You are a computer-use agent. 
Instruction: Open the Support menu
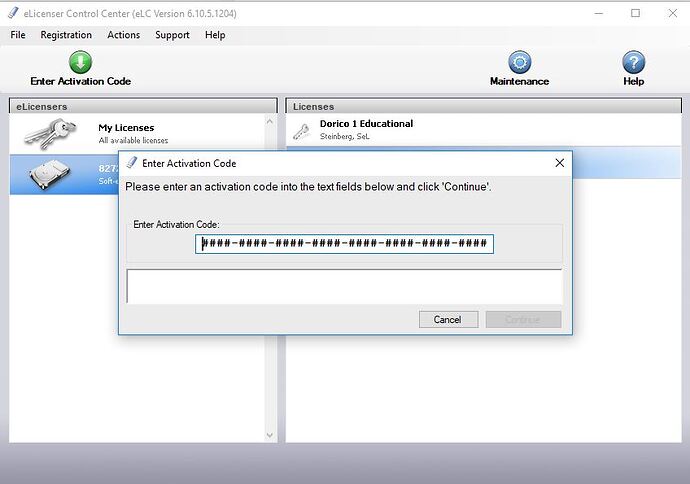point(172,35)
